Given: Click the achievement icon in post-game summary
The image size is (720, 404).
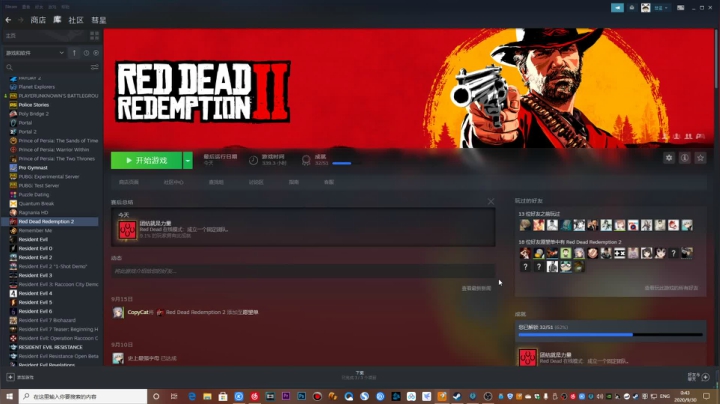Looking at the screenshot, I should click(x=127, y=230).
